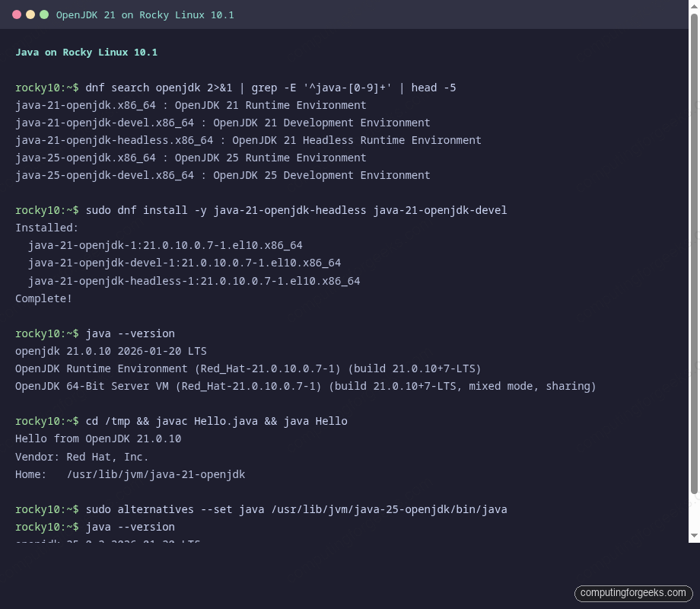Screen dimensions: 700x609
Task: Click the 'cd /tmp && javac Hello.java' command
Action: pyautogui.click(x=181, y=421)
